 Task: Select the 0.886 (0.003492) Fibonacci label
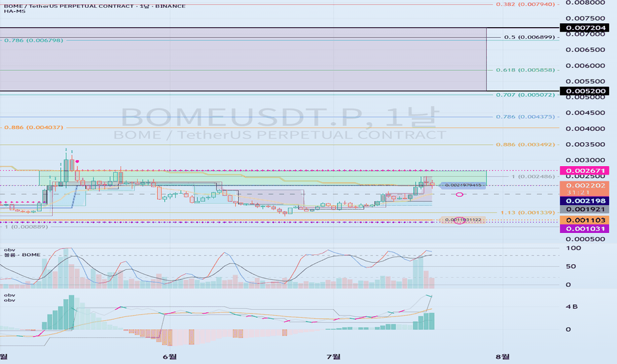point(526,144)
